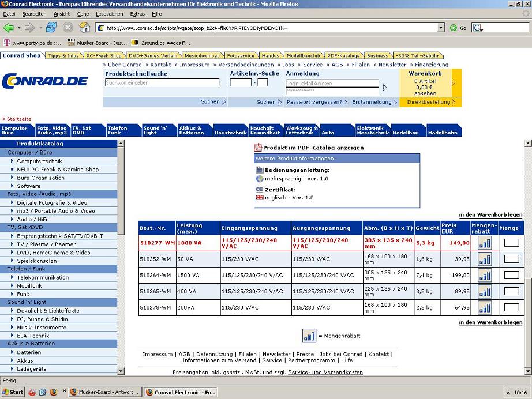Click the globe icon beside mehrsprachig
532x399 pixels.
coord(260,179)
